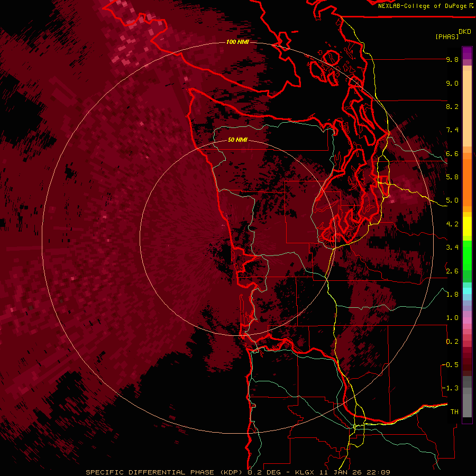This screenshot has width=476, height=476.
Task: Click the TH threshold label on legend
Action: [454, 412]
